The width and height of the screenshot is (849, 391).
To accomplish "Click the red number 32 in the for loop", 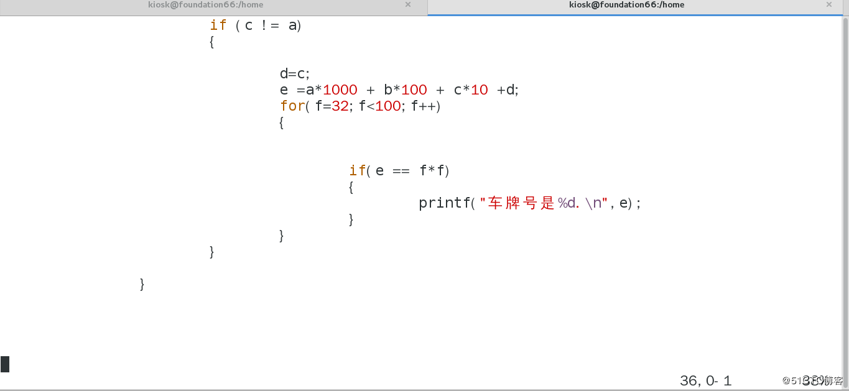I will [339, 106].
